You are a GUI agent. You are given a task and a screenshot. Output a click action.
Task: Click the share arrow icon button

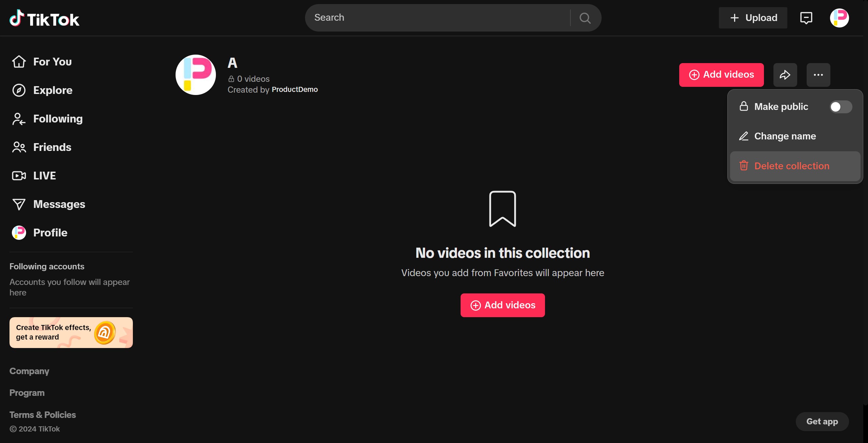[785, 75]
